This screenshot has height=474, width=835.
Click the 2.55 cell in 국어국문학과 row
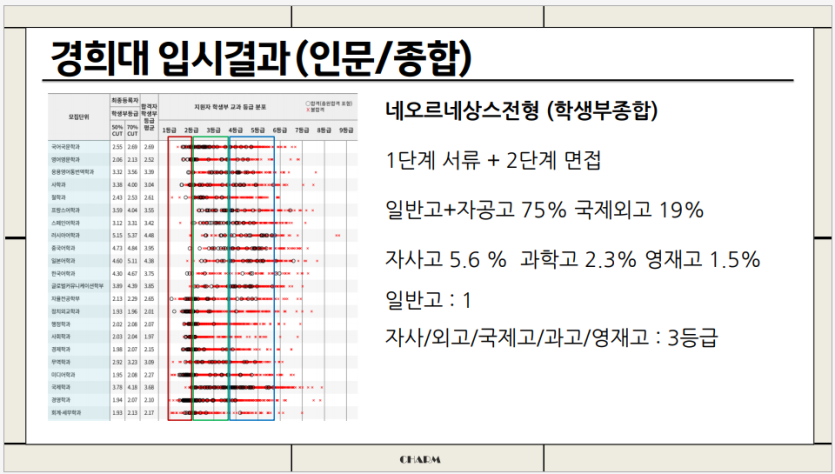[x=117, y=146]
